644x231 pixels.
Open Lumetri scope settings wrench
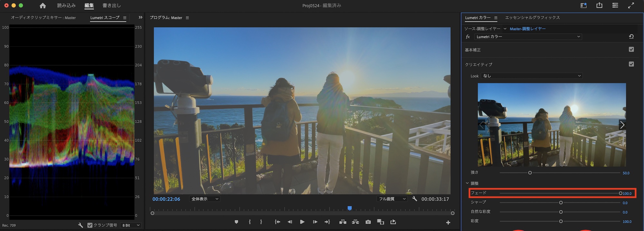pyautogui.click(x=80, y=225)
